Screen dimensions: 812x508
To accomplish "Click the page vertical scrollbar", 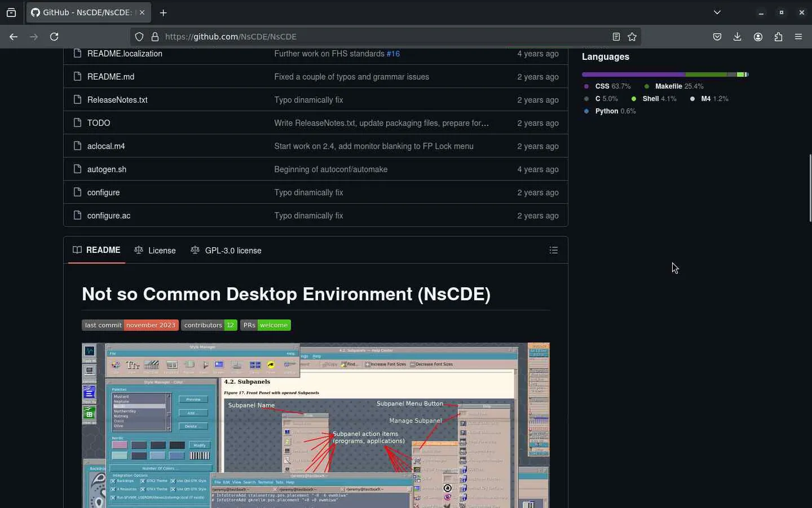I will point(810,187).
